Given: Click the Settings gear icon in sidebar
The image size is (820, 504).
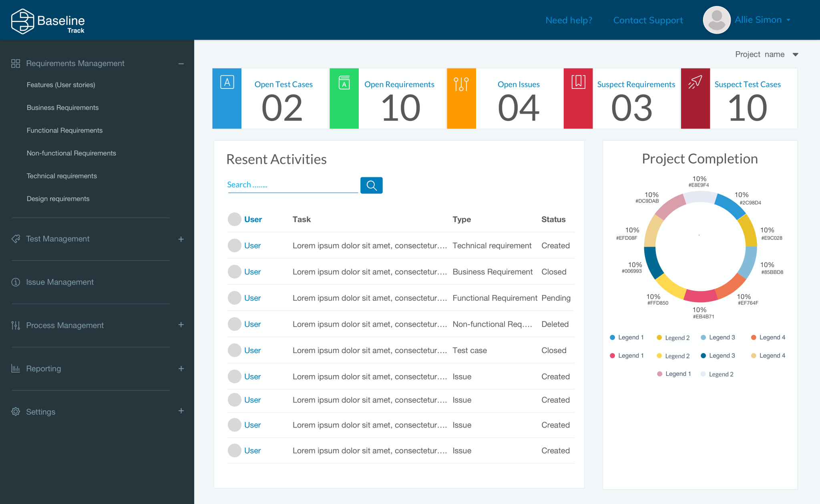Looking at the screenshot, I should click(16, 412).
